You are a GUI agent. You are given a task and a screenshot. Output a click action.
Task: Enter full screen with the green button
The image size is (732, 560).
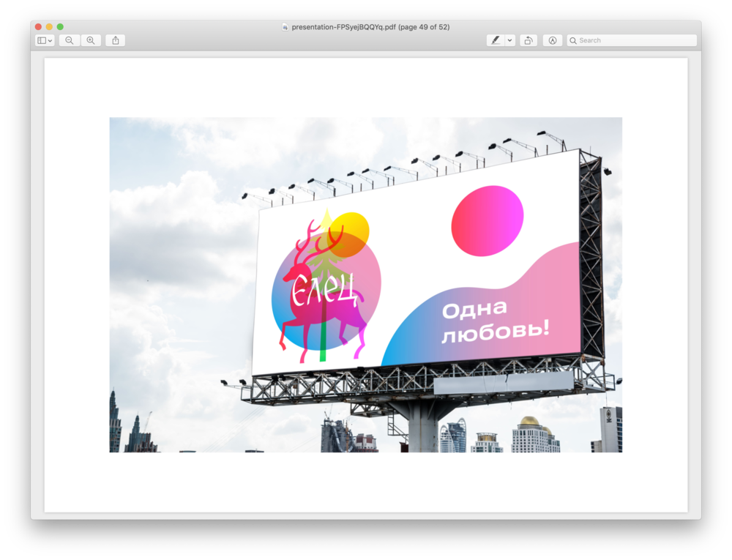tap(60, 27)
